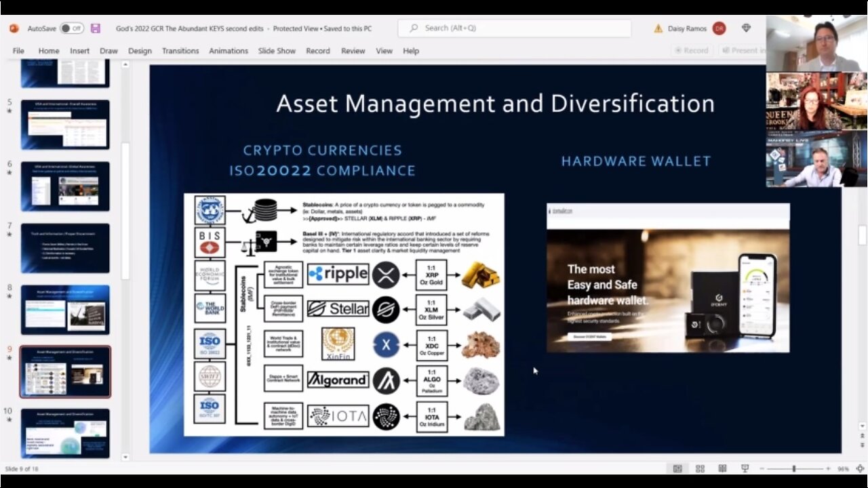Switch to the Slide Show tab
Image resolution: width=868 pixels, height=488 pixels.
(277, 51)
